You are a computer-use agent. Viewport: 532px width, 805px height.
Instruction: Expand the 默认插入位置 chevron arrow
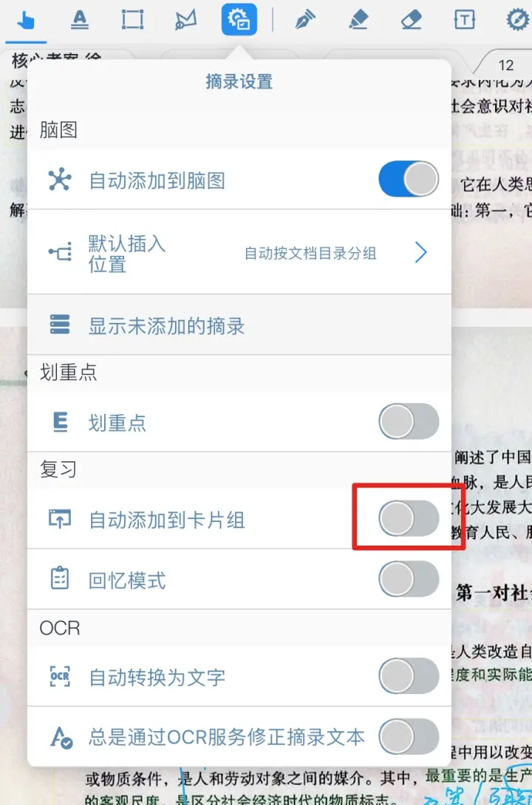(x=420, y=252)
